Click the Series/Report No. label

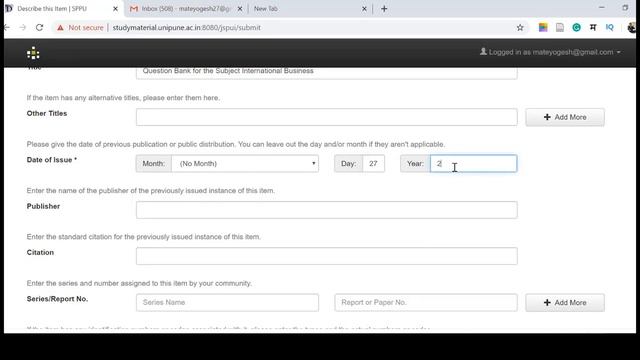click(x=57, y=299)
